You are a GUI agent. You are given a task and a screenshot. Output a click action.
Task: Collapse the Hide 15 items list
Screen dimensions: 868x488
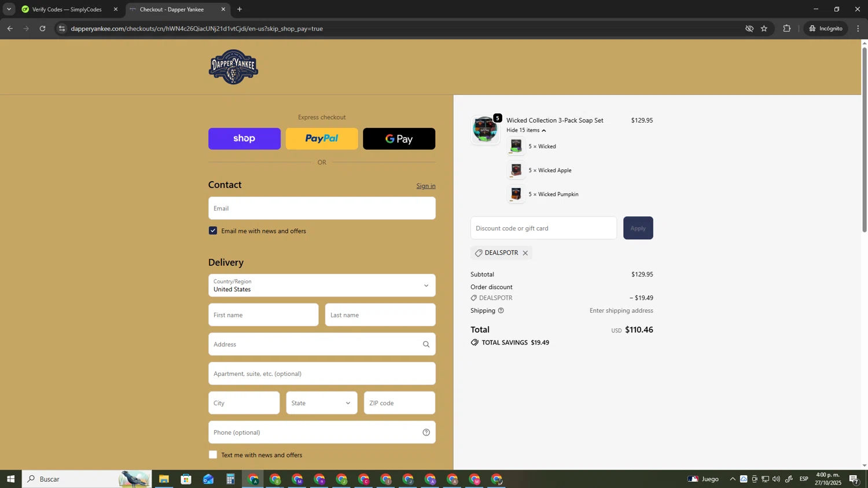526,130
